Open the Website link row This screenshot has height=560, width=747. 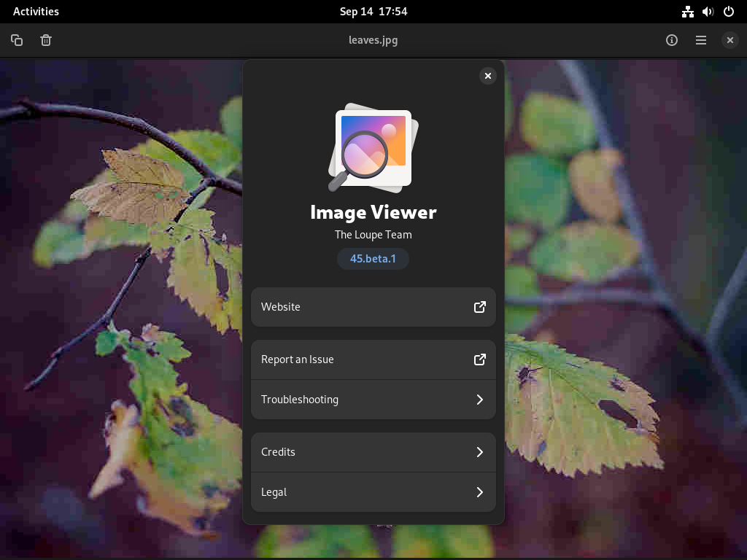(373, 307)
